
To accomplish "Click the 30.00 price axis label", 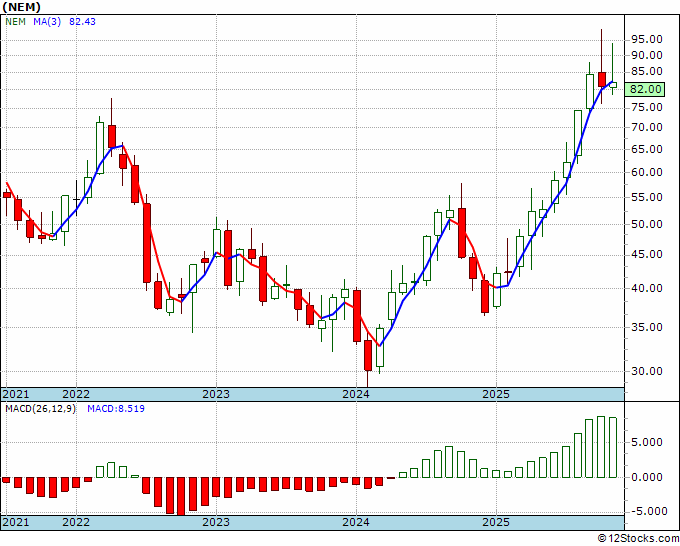I will (x=647, y=371).
